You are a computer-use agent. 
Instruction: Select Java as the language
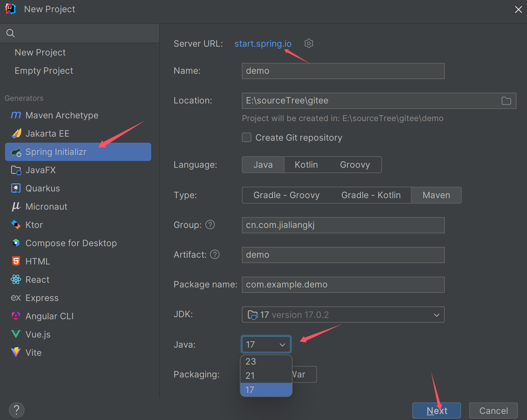(x=263, y=165)
